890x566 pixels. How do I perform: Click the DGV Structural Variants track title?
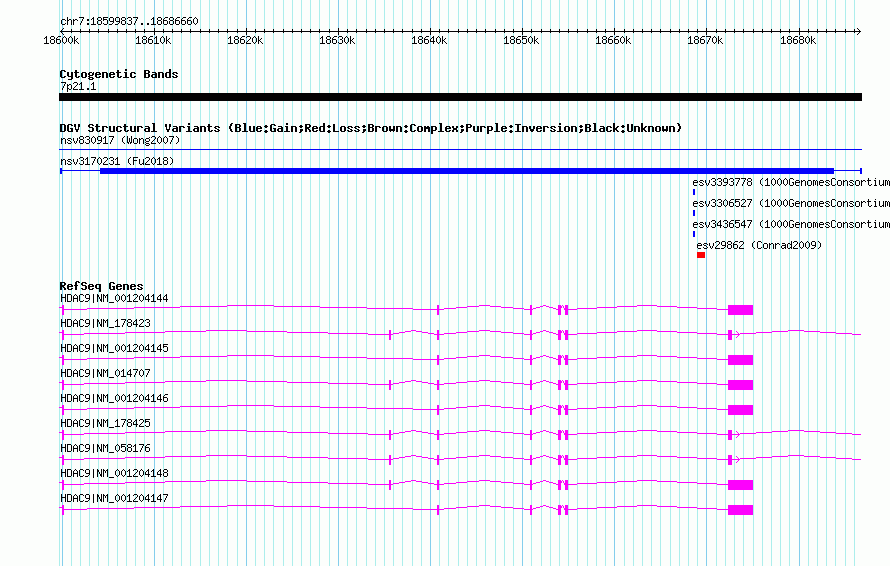click(x=371, y=128)
